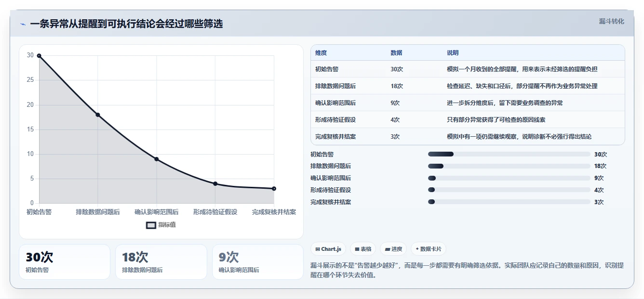
Task: Click the 表格 tag
Action: (363, 249)
